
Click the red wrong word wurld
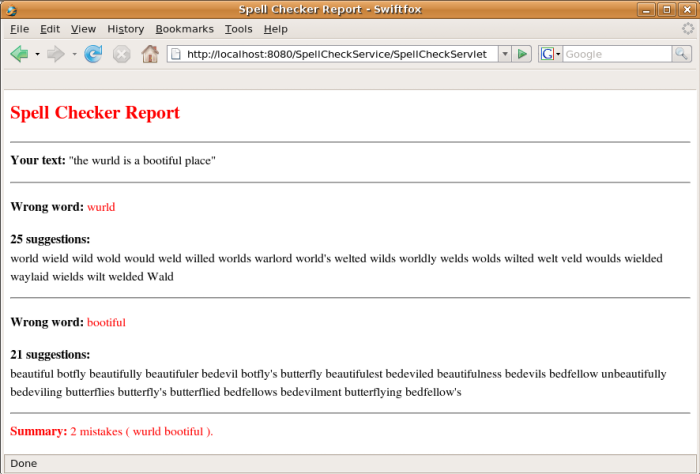pyautogui.click(x=101, y=207)
